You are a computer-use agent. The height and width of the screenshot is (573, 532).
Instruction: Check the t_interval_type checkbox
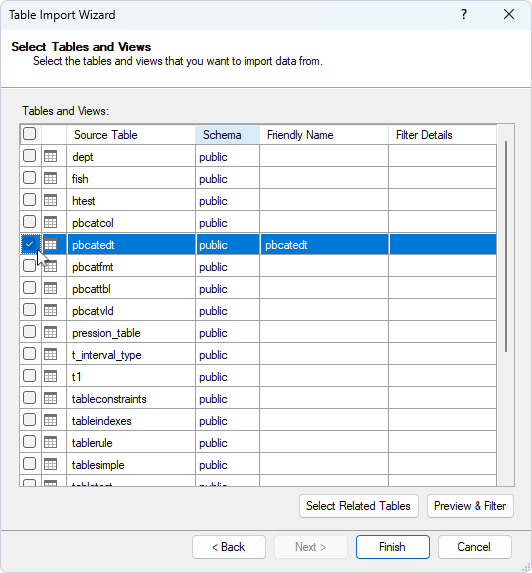[30, 353]
